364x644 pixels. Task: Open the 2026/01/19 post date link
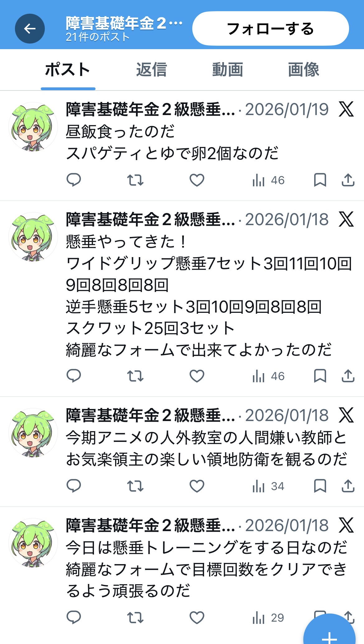[287, 109]
